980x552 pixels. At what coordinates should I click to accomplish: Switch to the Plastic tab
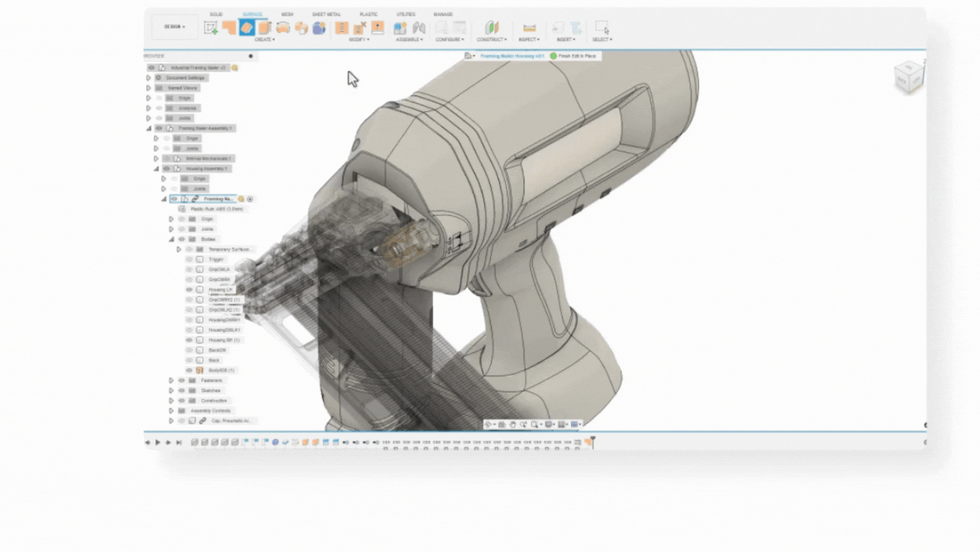coord(368,14)
